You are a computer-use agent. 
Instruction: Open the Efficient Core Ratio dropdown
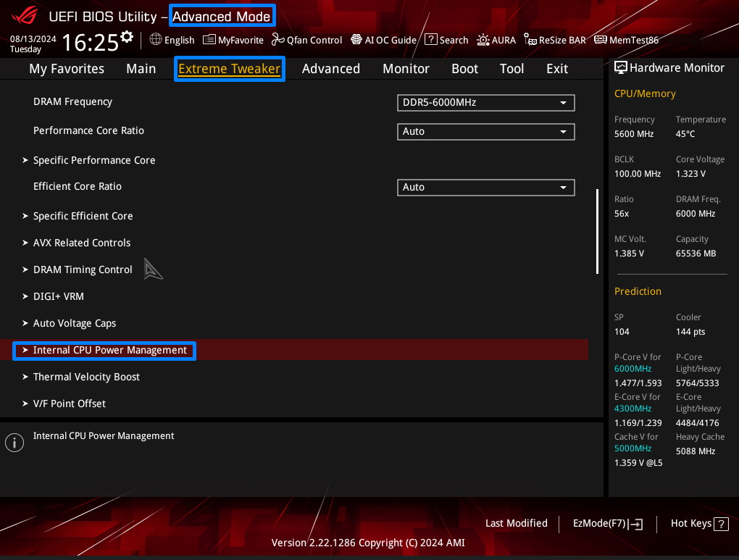486,187
